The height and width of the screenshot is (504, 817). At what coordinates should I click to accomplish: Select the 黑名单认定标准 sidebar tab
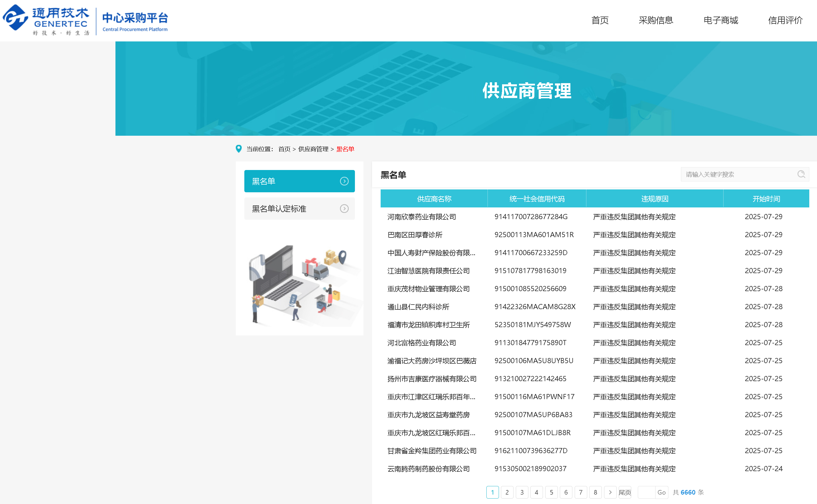[299, 209]
